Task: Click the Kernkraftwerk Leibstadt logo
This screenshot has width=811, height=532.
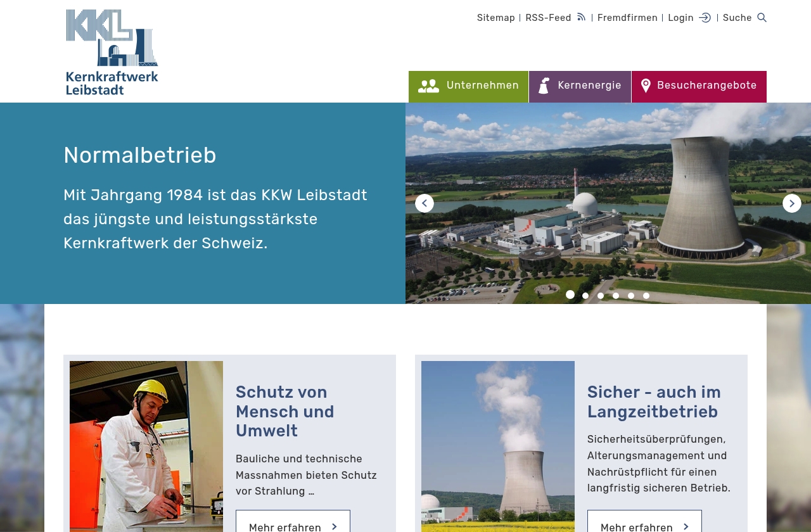Action: point(112,52)
